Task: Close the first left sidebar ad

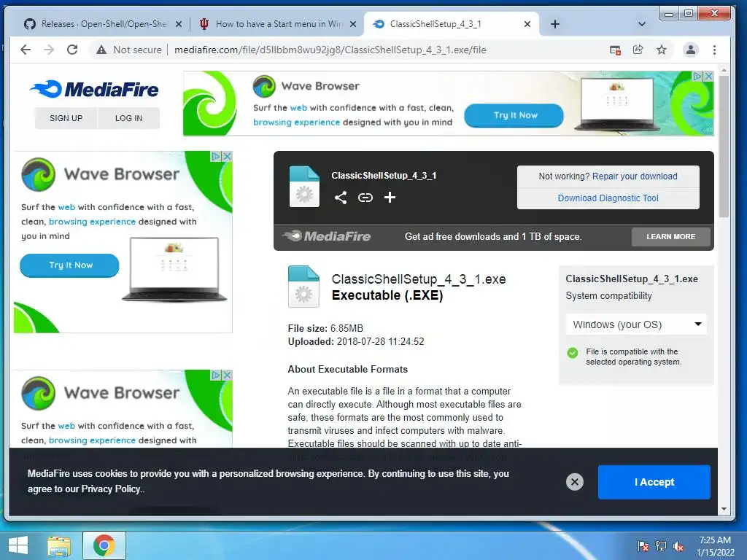Action: (x=228, y=156)
